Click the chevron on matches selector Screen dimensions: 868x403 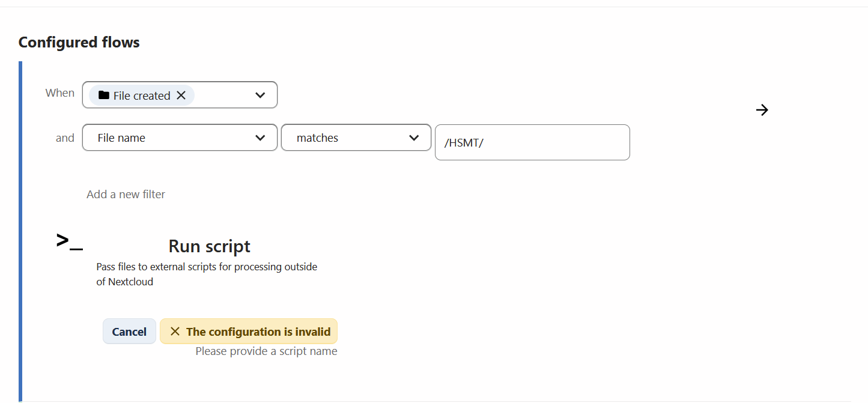(414, 138)
